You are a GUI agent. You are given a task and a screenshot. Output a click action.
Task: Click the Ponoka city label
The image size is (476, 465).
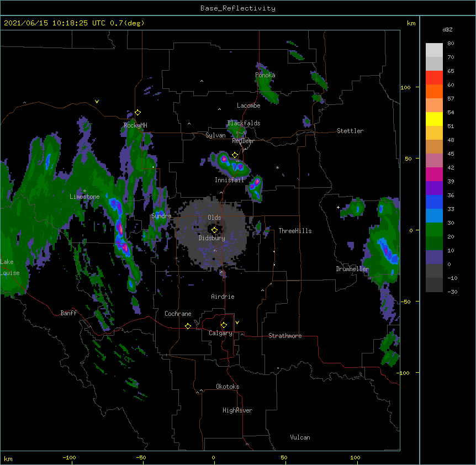pos(265,75)
